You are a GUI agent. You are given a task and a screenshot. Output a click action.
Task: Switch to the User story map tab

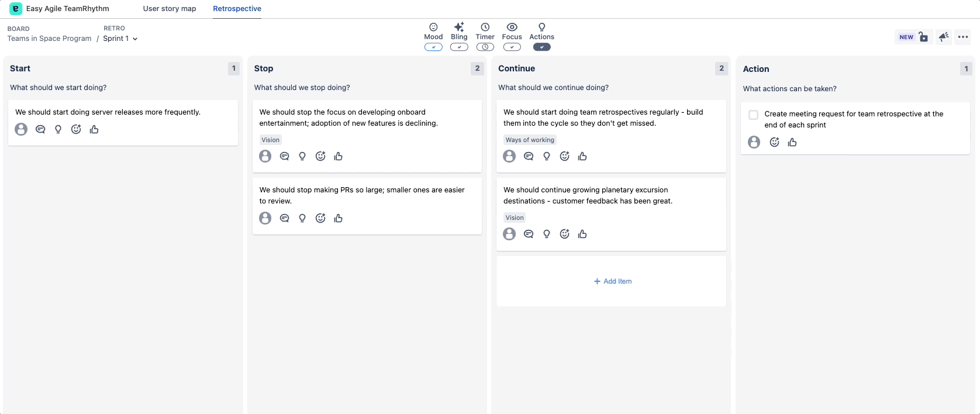pos(170,9)
